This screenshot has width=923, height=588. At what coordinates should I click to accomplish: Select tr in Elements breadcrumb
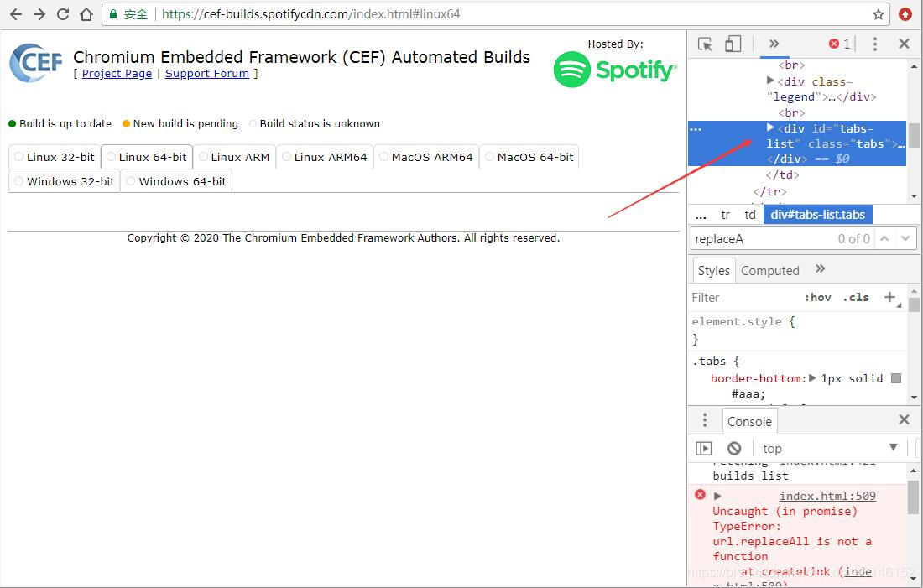click(x=725, y=215)
